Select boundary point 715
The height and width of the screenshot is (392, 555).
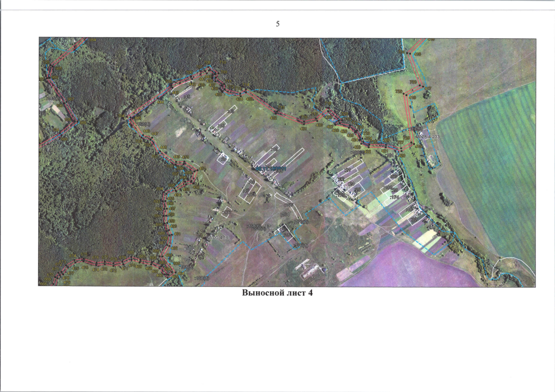(x=281, y=107)
